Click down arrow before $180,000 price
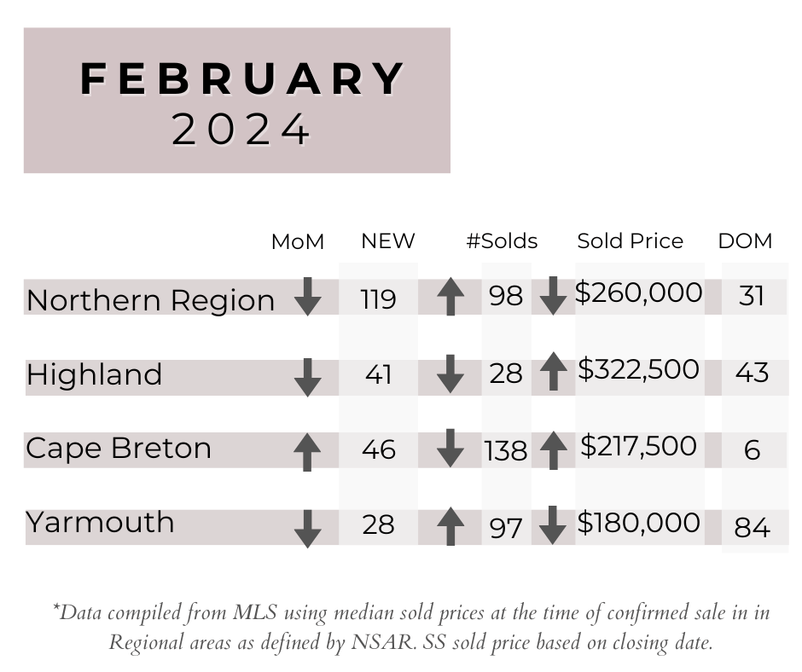 point(552,525)
